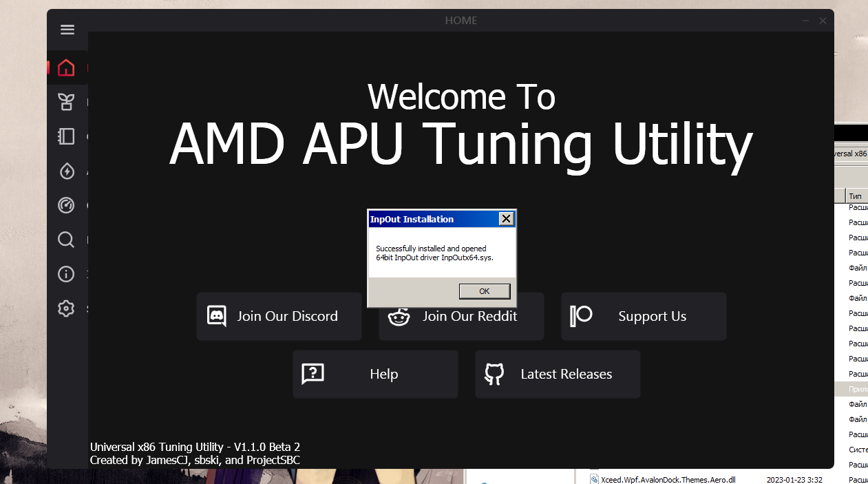Click the Help button label
This screenshot has height=484, width=868.
click(384, 374)
